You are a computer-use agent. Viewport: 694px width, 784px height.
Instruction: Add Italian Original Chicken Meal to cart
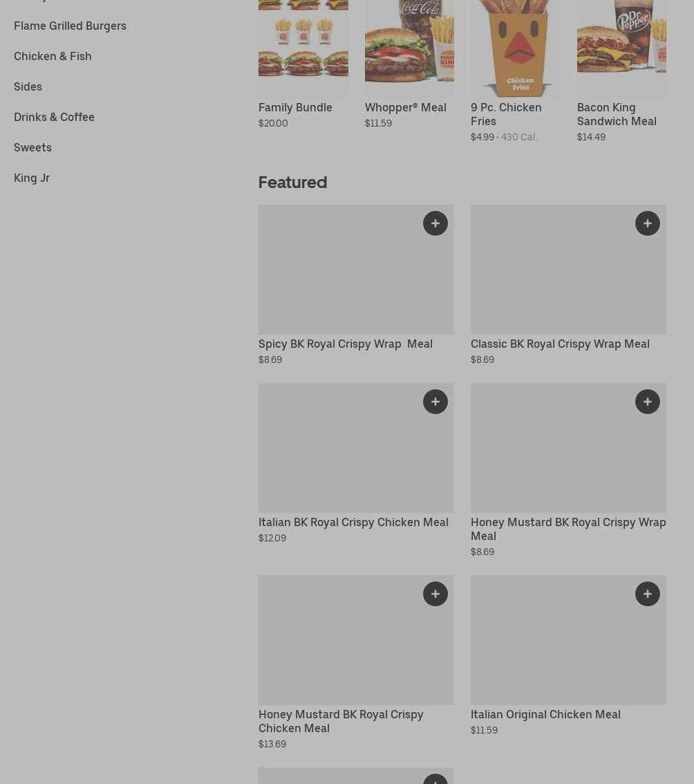(648, 593)
